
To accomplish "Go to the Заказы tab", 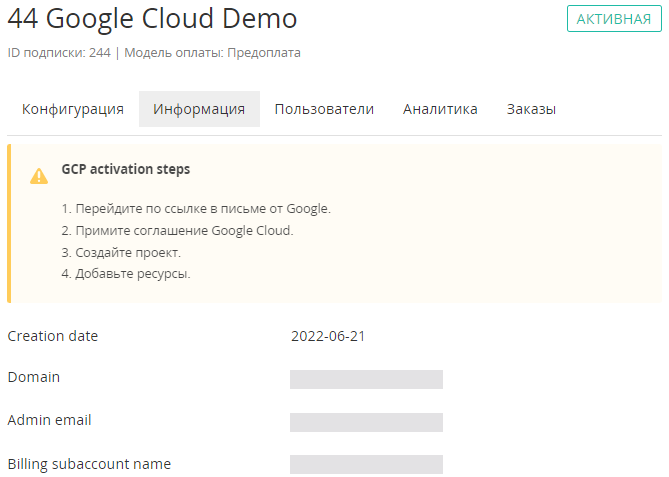I will (531, 109).
